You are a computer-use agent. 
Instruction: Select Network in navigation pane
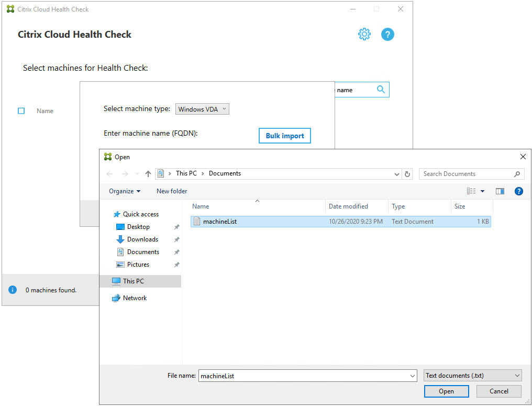point(135,298)
